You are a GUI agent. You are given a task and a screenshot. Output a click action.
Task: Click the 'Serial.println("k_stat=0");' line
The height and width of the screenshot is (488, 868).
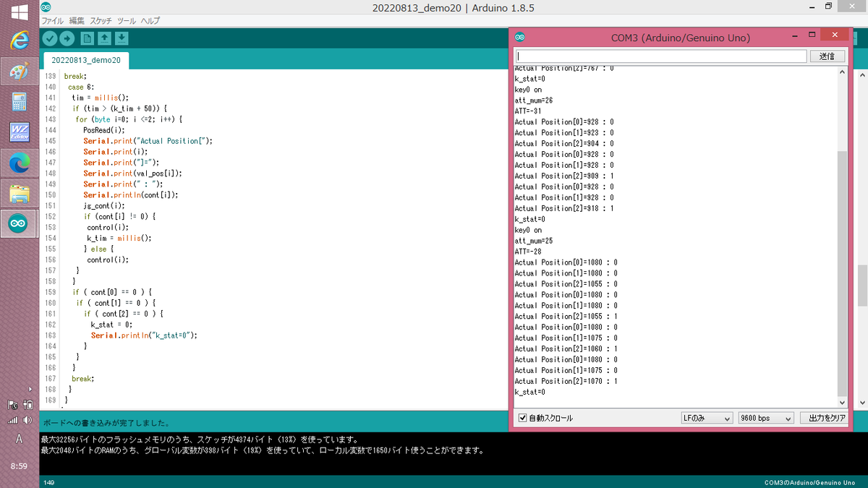coord(144,335)
